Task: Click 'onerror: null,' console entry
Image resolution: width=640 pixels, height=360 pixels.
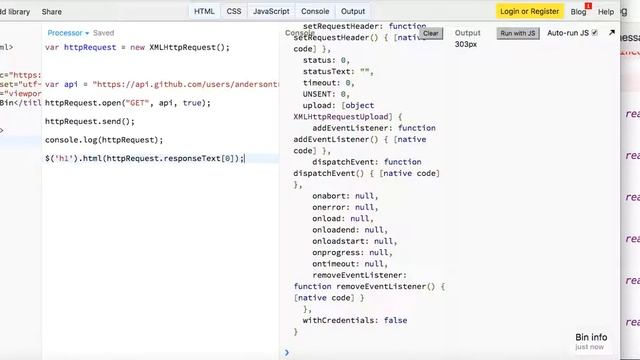Action: point(345,207)
